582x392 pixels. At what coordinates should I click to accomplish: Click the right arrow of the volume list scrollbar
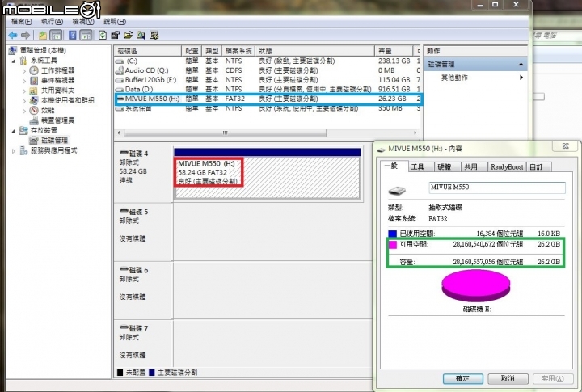tap(415, 133)
